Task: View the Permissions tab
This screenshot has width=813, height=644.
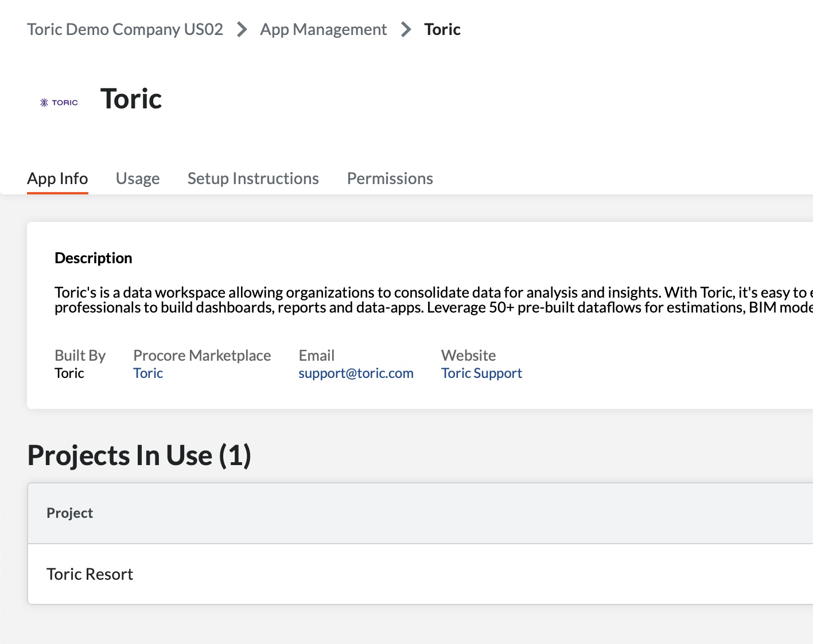Action: click(390, 178)
